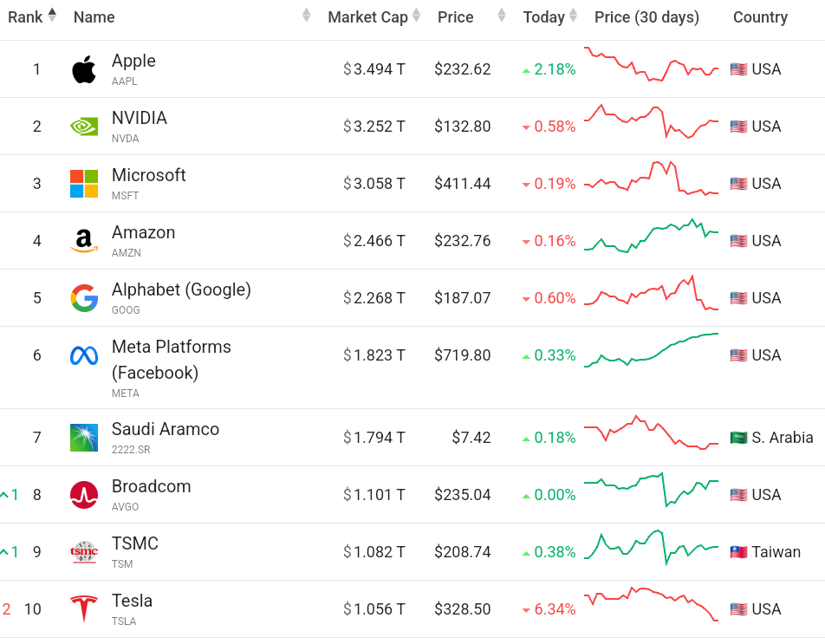Open the Tesla company name link
Screen dimensions: 825x644
tap(132, 601)
